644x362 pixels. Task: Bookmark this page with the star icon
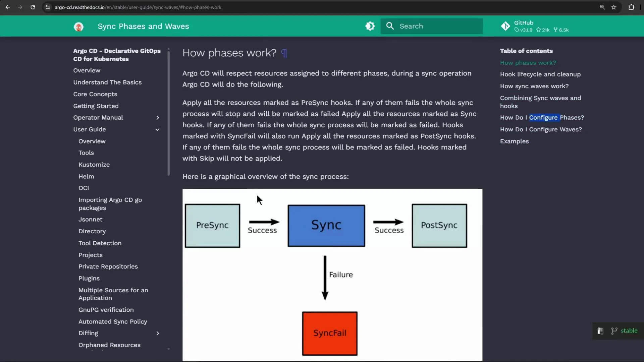click(613, 7)
